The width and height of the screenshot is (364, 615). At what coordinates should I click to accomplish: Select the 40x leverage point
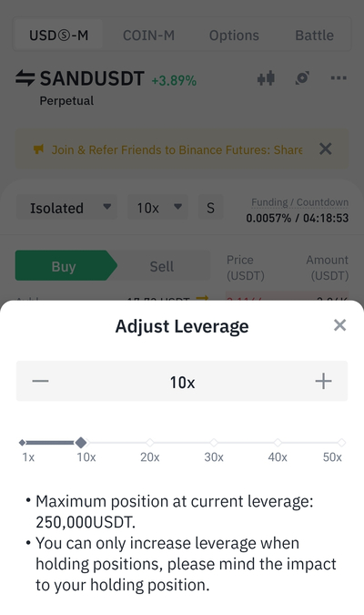click(278, 443)
